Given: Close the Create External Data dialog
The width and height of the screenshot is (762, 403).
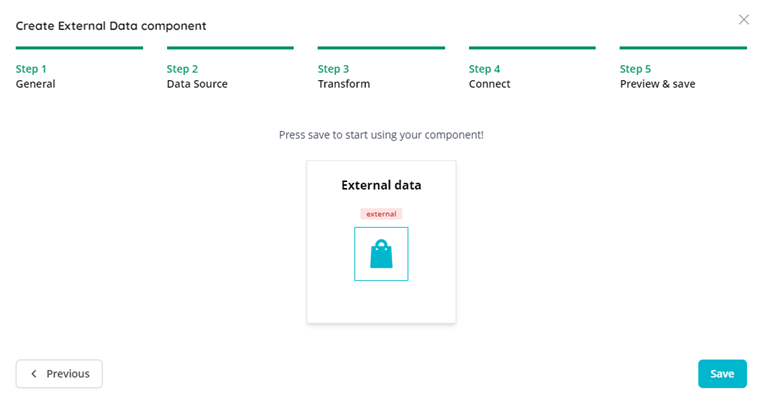Looking at the screenshot, I should [744, 19].
